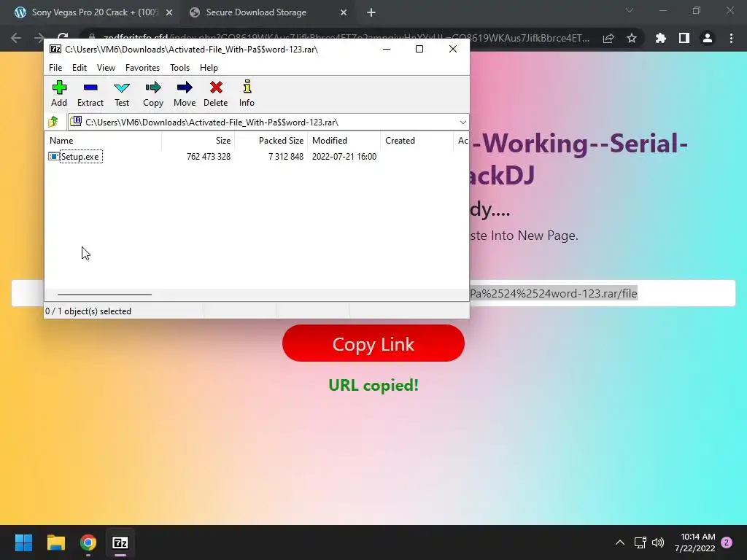
Task: Open the clock showing 10:14 AM
Action: tap(695, 542)
